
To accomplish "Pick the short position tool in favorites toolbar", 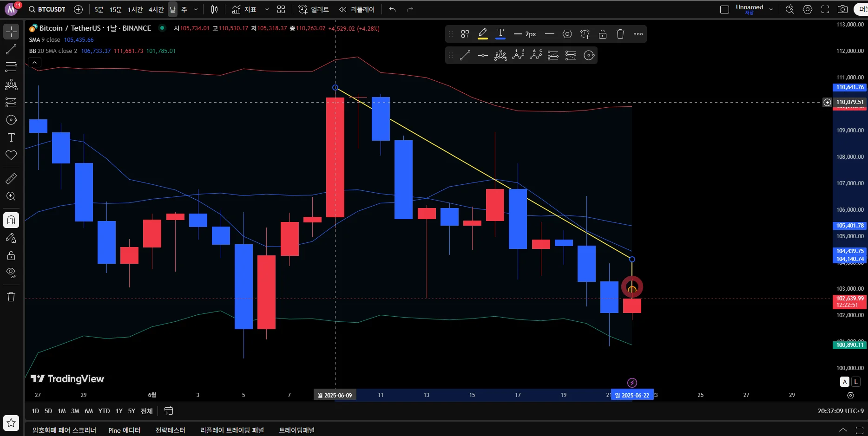I will (571, 56).
